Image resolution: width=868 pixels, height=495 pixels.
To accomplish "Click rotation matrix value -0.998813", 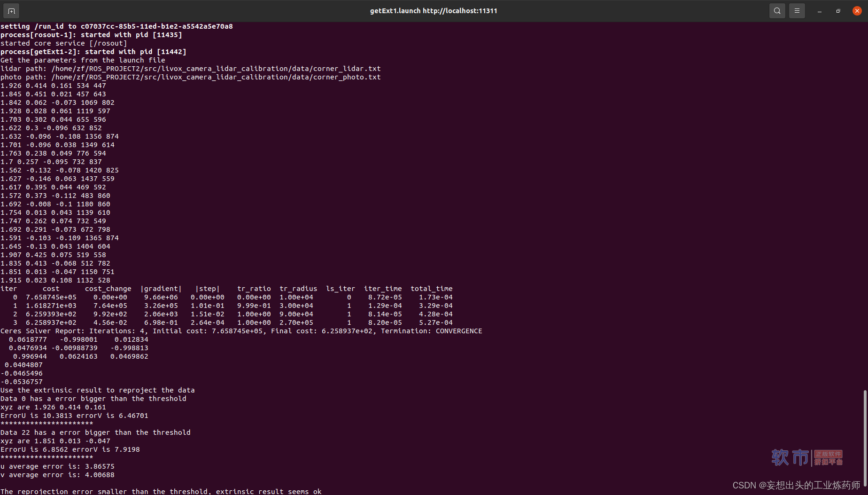I will (x=129, y=348).
